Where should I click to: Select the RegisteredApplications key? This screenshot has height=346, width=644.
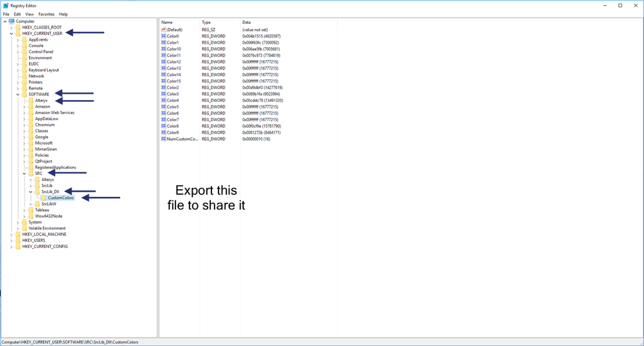coord(55,167)
